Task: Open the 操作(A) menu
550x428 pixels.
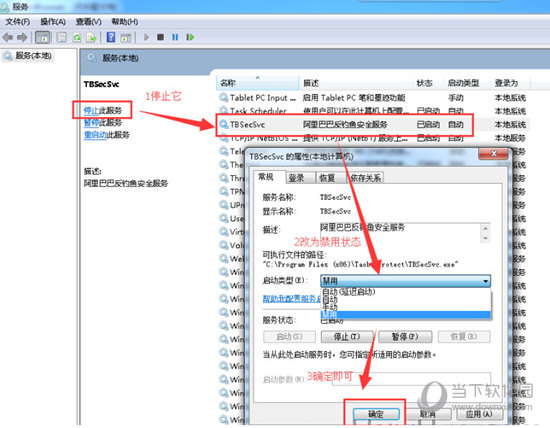Action: click(x=53, y=22)
